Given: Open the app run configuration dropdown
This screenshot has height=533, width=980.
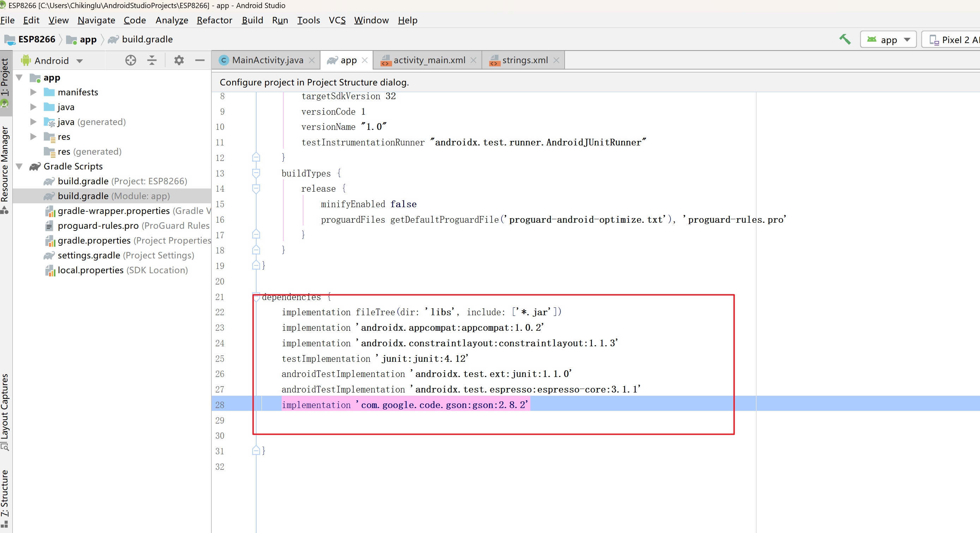Looking at the screenshot, I should click(x=888, y=40).
